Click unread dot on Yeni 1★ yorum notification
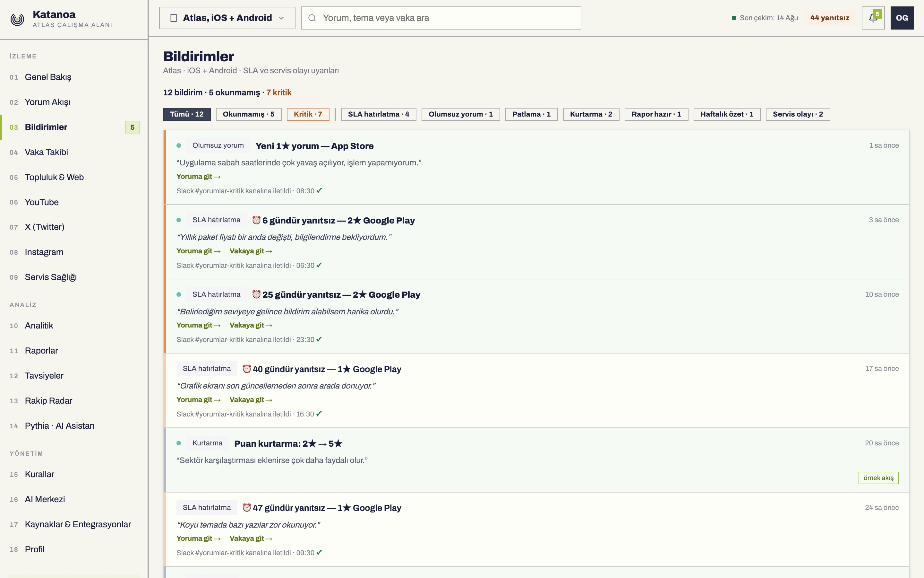Screen dimensions: 924x578 179,146
